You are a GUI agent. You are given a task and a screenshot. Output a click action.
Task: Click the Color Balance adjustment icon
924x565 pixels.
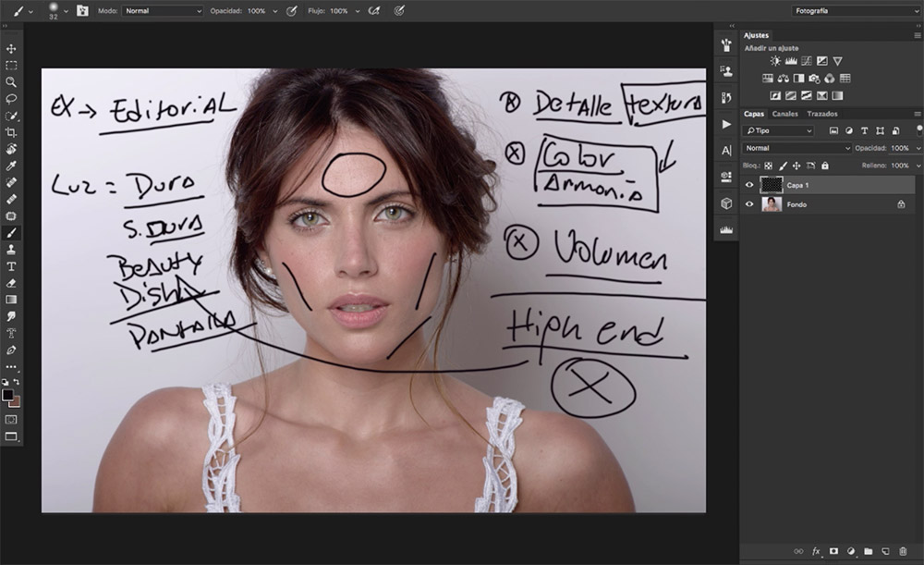pos(783,79)
